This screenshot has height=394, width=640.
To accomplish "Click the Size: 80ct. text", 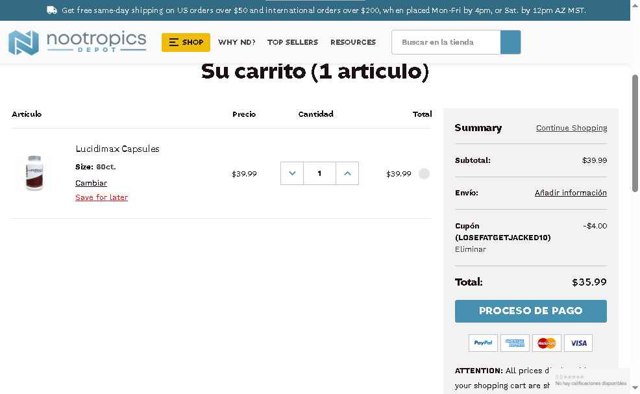I will point(96,167).
